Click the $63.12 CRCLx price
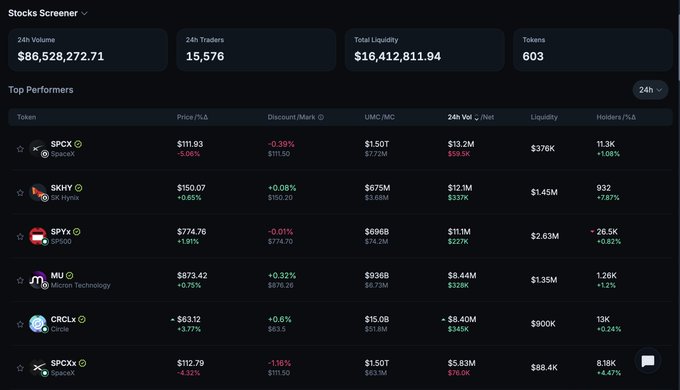The height and width of the screenshot is (390, 680). point(189,319)
